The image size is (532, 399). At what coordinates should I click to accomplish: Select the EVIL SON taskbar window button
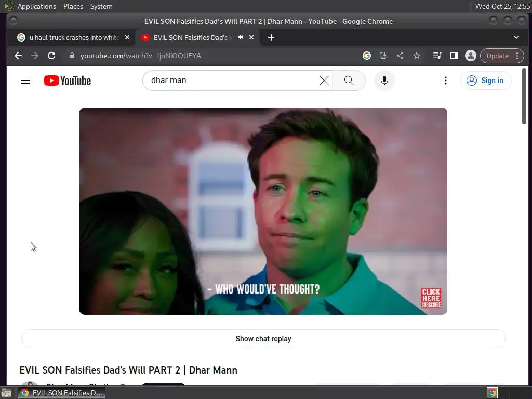(61, 393)
